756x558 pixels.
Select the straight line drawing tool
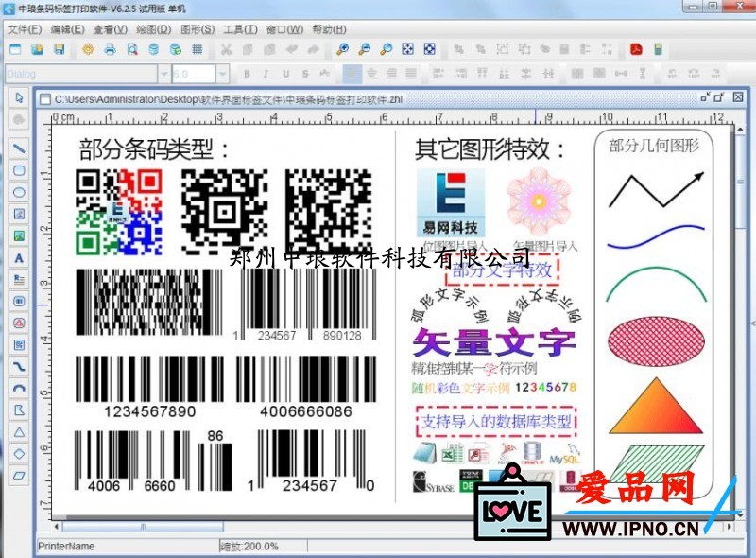[x=19, y=148]
